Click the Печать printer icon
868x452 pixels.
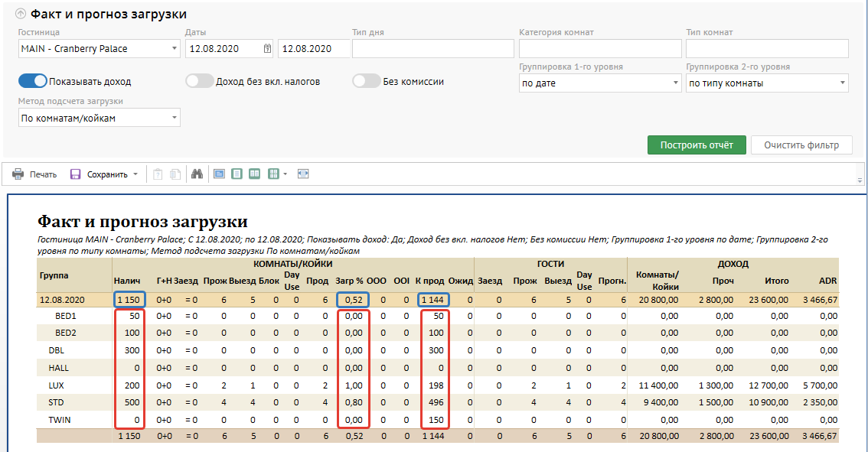tap(18, 174)
